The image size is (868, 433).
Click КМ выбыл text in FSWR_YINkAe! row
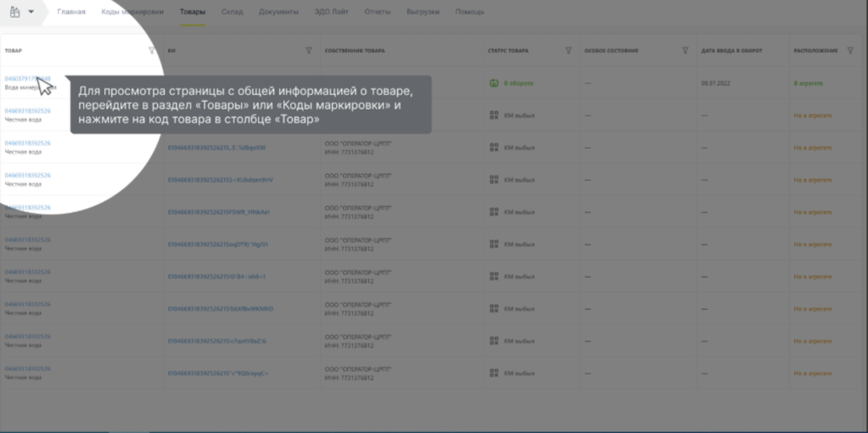click(519, 212)
